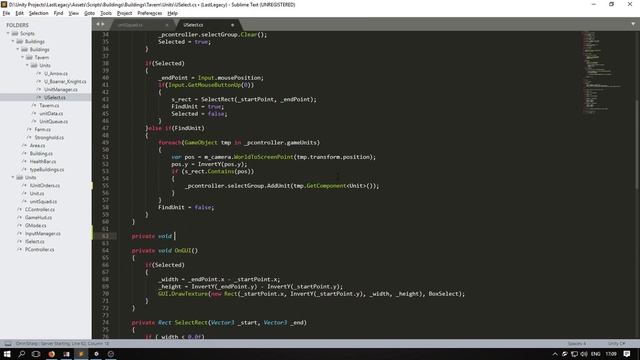This screenshot has width=640, height=360.
Task: Go to next tab with right arrow
Action: click(x=102, y=24)
